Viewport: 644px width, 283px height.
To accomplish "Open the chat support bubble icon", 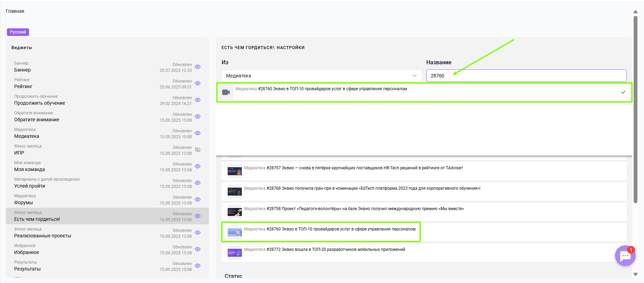I will coord(625,256).
